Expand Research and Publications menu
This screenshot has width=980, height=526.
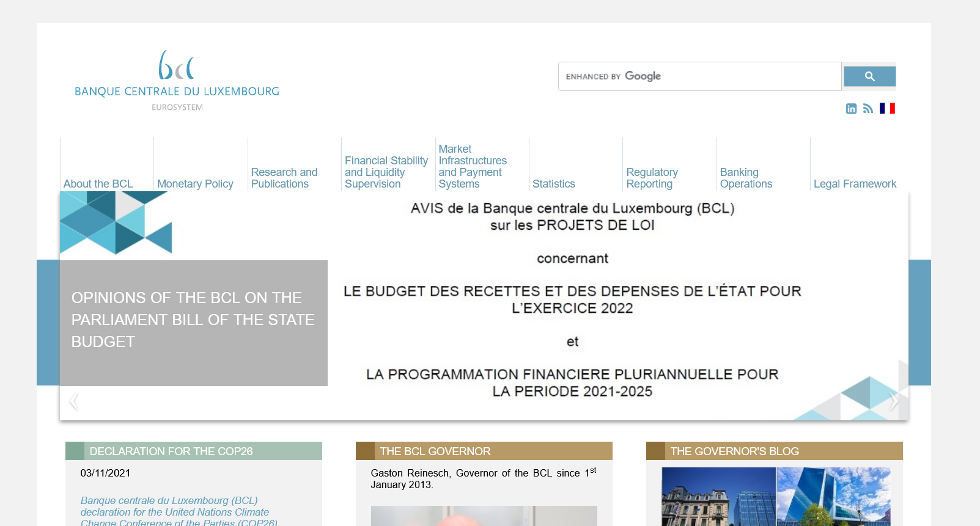pyautogui.click(x=284, y=178)
